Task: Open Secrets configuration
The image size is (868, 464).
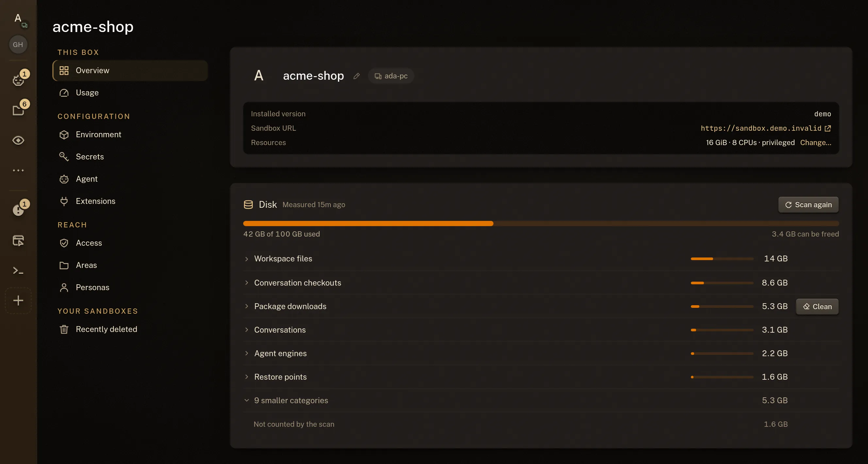Action: pyautogui.click(x=130, y=157)
